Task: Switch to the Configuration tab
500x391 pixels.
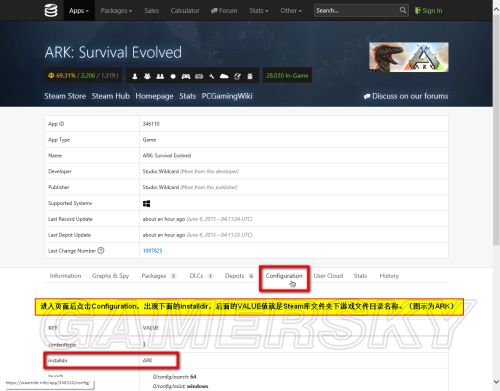Action: pyautogui.click(x=284, y=276)
